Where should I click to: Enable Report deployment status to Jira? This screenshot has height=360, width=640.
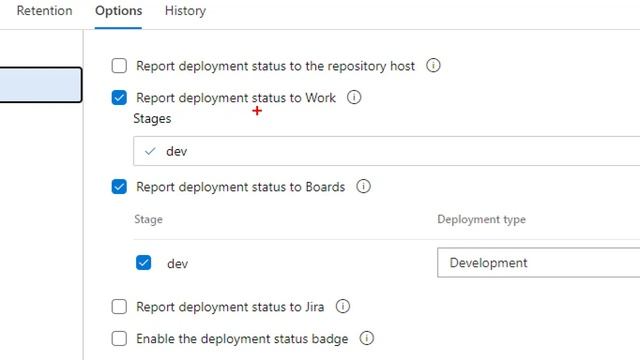(x=119, y=307)
